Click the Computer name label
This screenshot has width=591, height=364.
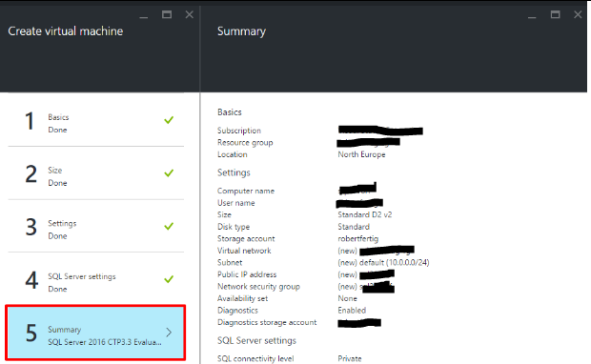click(x=246, y=191)
